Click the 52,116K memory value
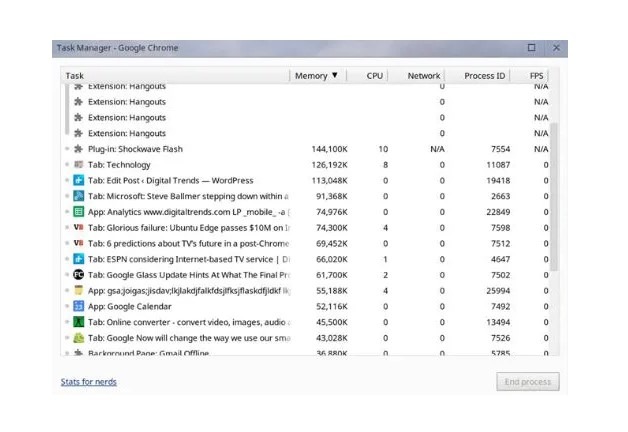Screen dimensions: 628x432 [x=332, y=306]
